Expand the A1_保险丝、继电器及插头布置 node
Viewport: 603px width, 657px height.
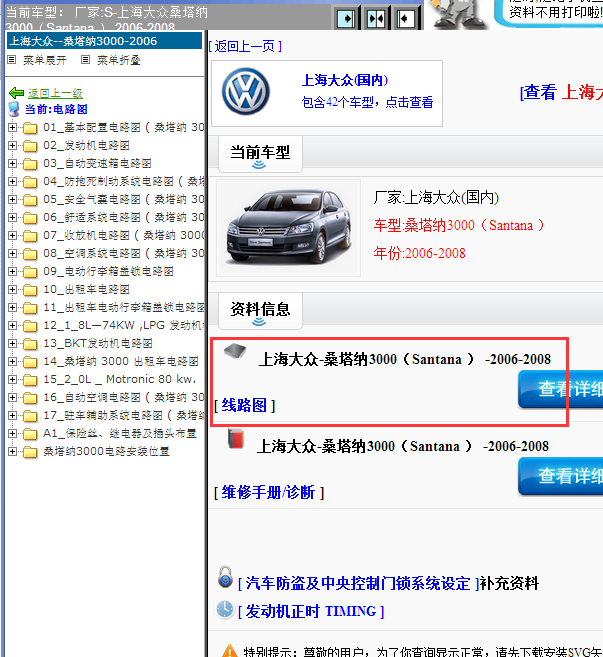coord(13,433)
